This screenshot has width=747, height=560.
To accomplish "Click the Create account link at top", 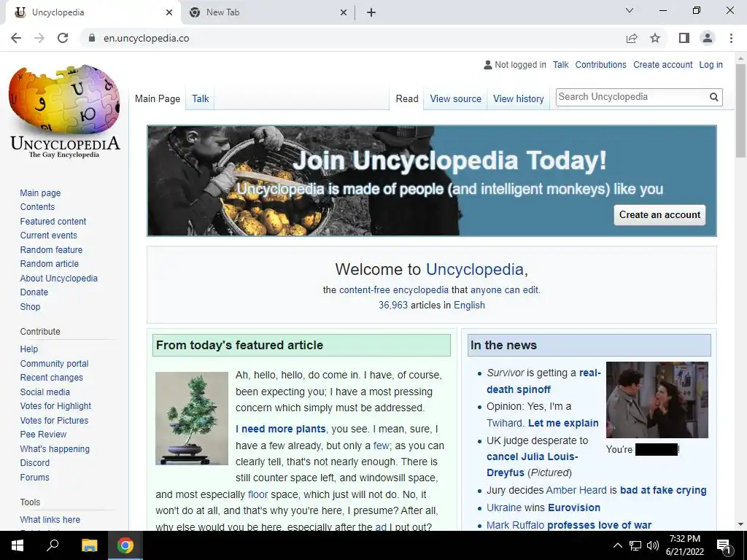I will coord(662,65).
